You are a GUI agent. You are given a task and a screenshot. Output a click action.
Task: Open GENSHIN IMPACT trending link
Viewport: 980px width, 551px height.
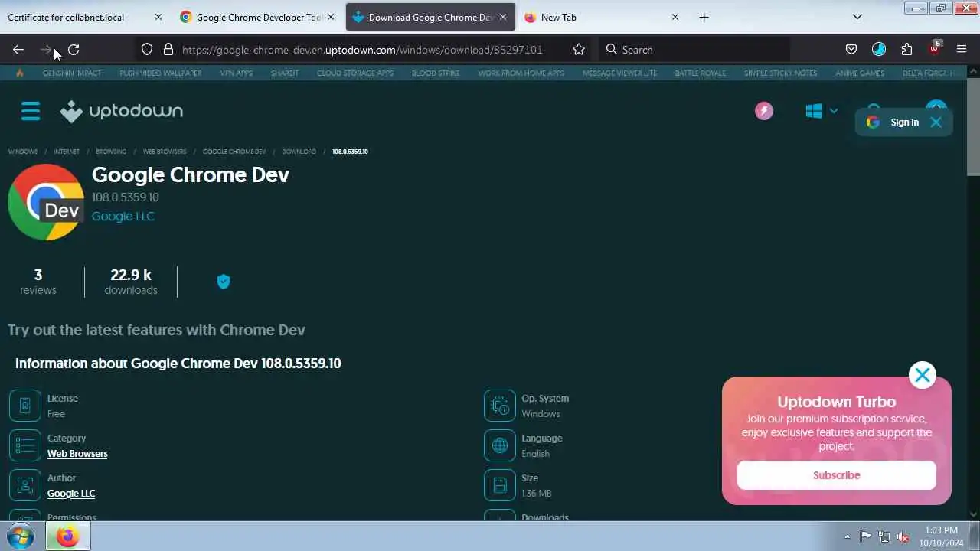click(72, 73)
